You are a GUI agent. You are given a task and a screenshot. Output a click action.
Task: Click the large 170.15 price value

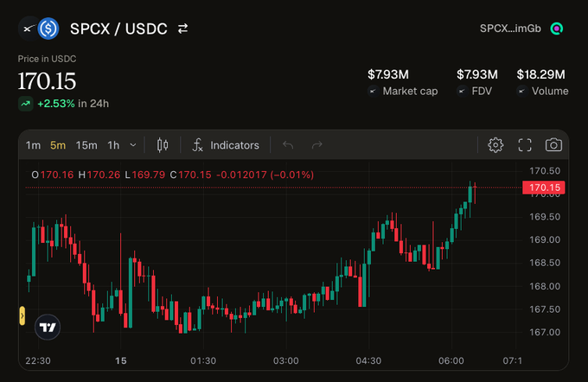[47, 81]
